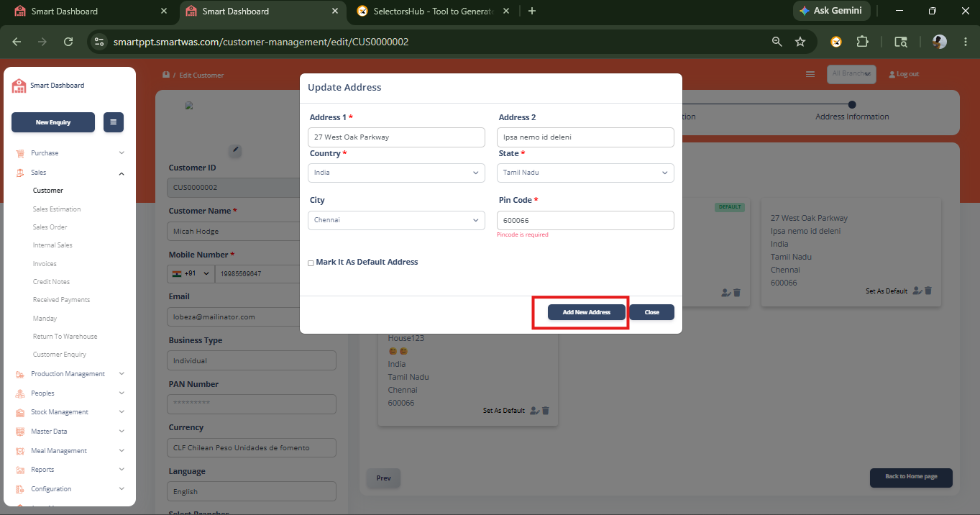Screen dimensions: 980x515
Task: Click the Address Information step marker
Action: pyautogui.click(x=852, y=104)
